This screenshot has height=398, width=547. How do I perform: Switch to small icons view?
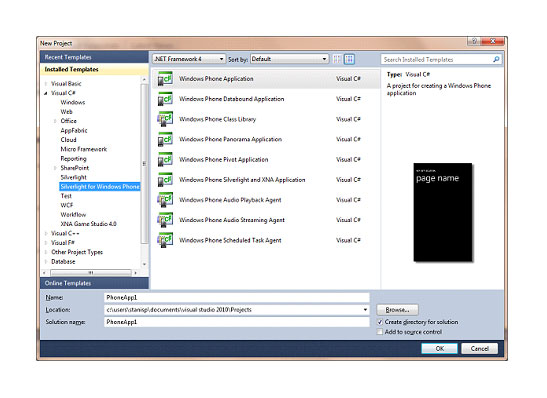(x=337, y=59)
